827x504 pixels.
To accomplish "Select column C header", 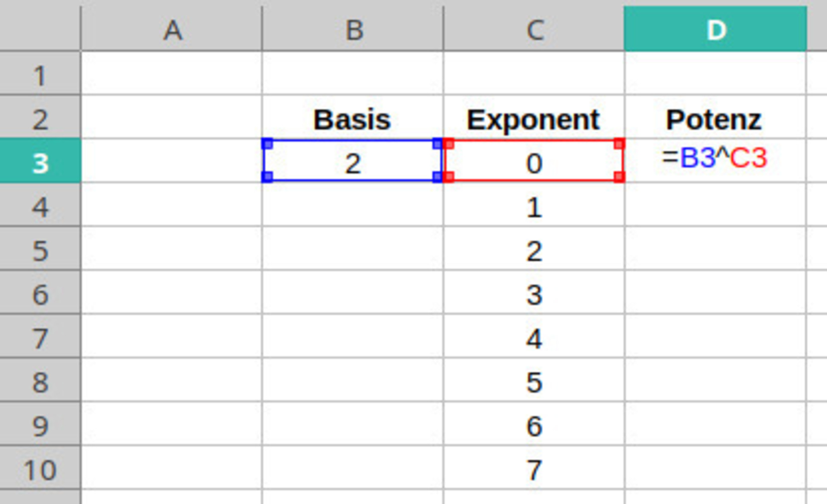I will (x=534, y=30).
